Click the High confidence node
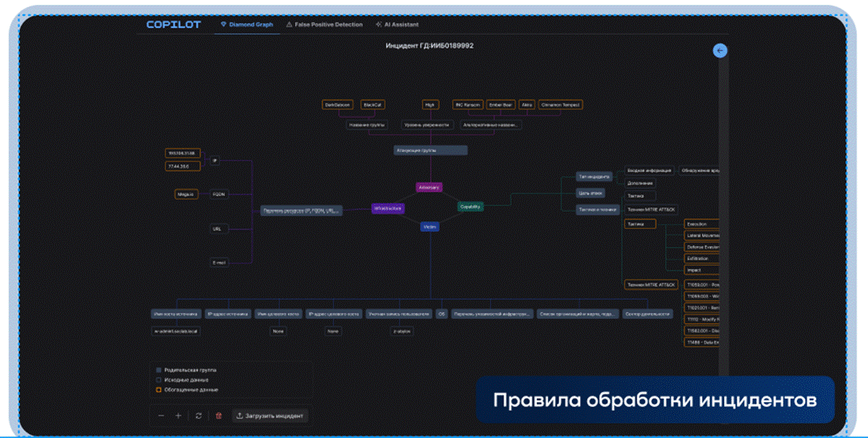 (x=430, y=105)
